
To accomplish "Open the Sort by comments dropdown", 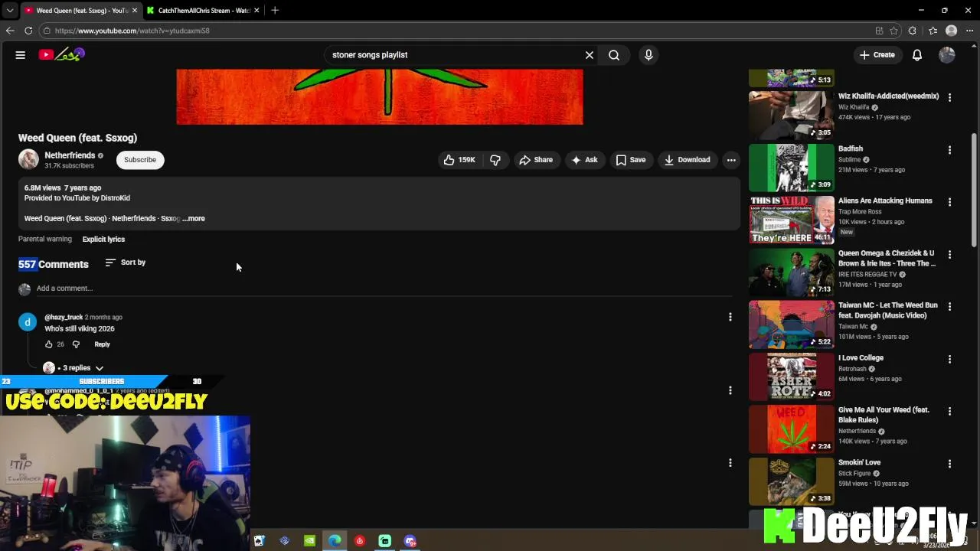I will [x=126, y=262].
